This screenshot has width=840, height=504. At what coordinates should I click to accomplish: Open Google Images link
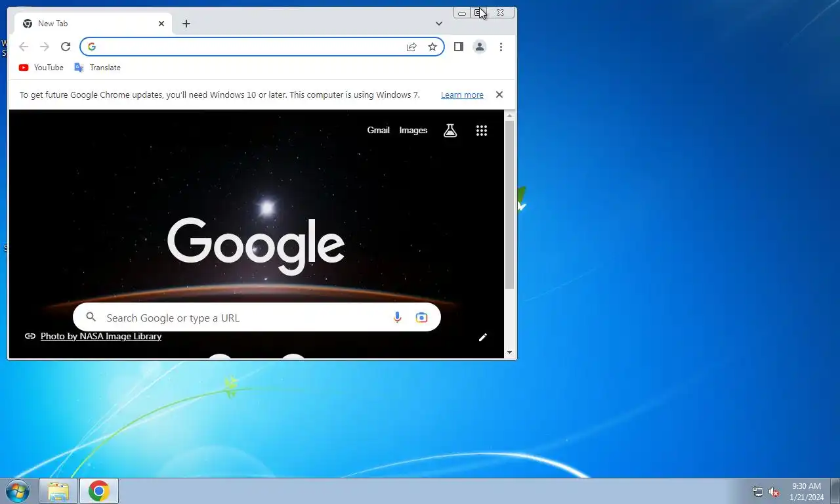coord(413,130)
